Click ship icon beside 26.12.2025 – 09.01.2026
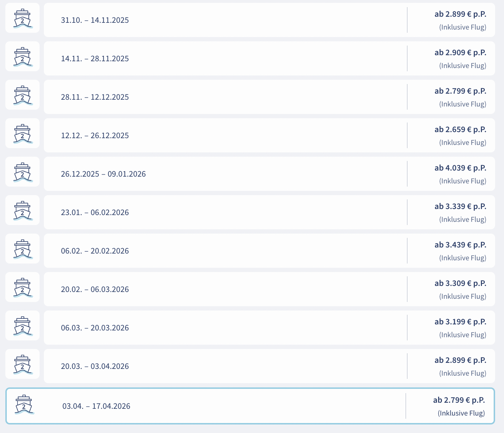The image size is (504, 433). [x=22, y=172]
